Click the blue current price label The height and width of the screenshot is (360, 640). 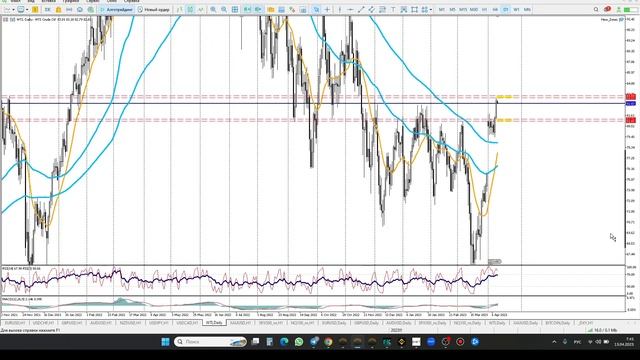pyautogui.click(x=631, y=104)
